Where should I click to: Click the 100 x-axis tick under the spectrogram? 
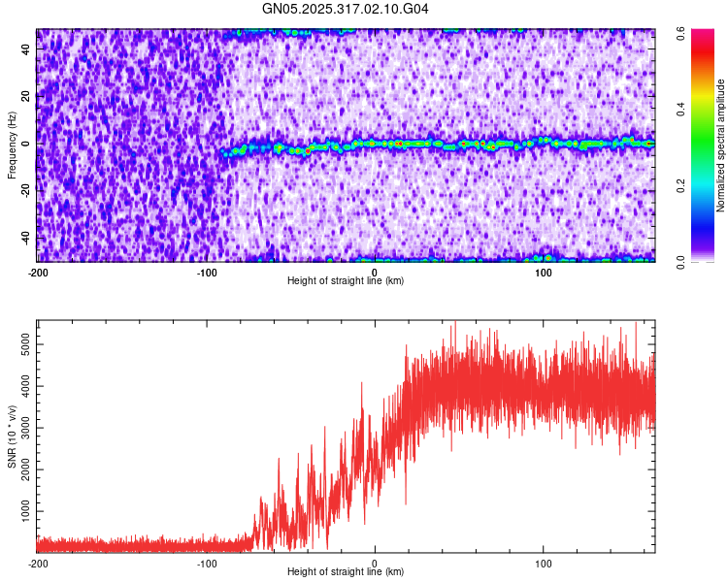544,272
